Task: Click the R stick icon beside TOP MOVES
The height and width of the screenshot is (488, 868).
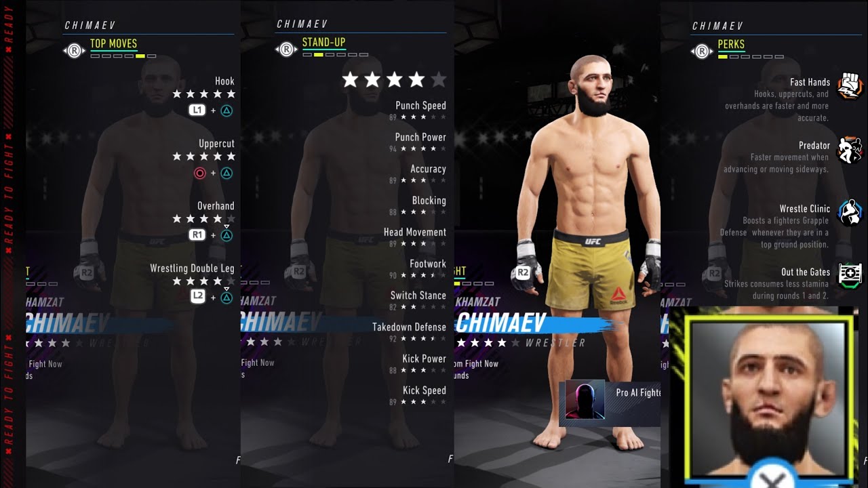Action: [73, 50]
